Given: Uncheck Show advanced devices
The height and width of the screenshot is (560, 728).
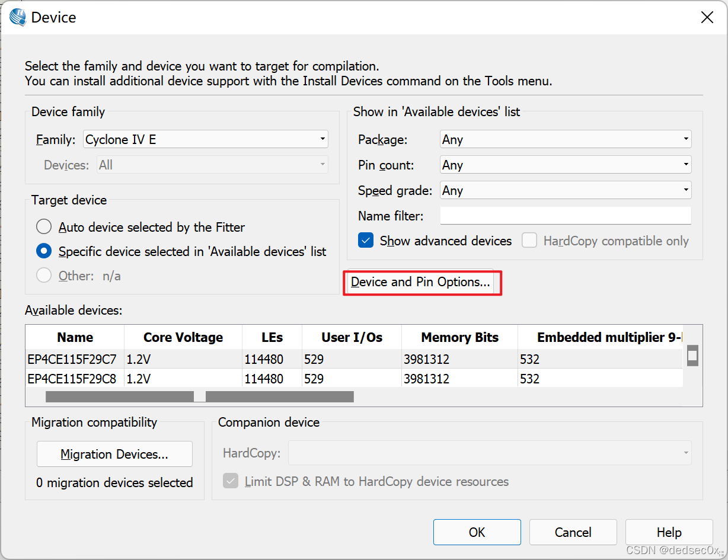Looking at the screenshot, I should [x=366, y=241].
